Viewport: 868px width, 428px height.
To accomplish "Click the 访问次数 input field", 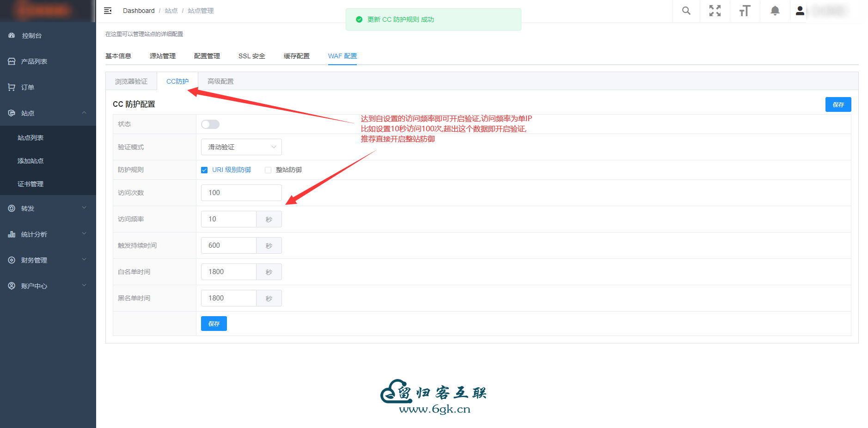I will [x=241, y=193].
